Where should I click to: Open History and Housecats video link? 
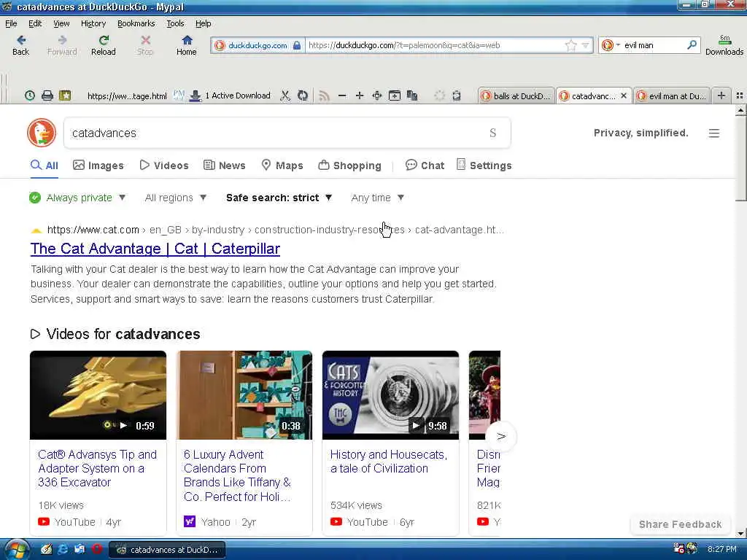point(389,462)
